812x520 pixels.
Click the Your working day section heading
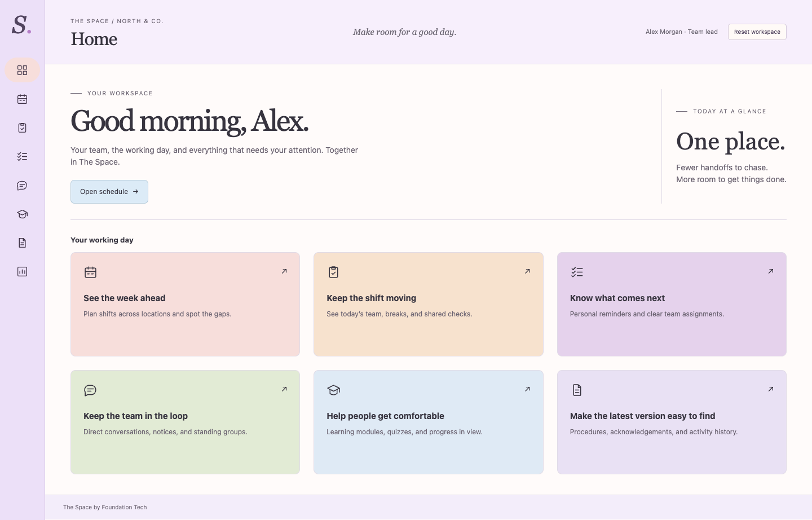tap(102, 240)
